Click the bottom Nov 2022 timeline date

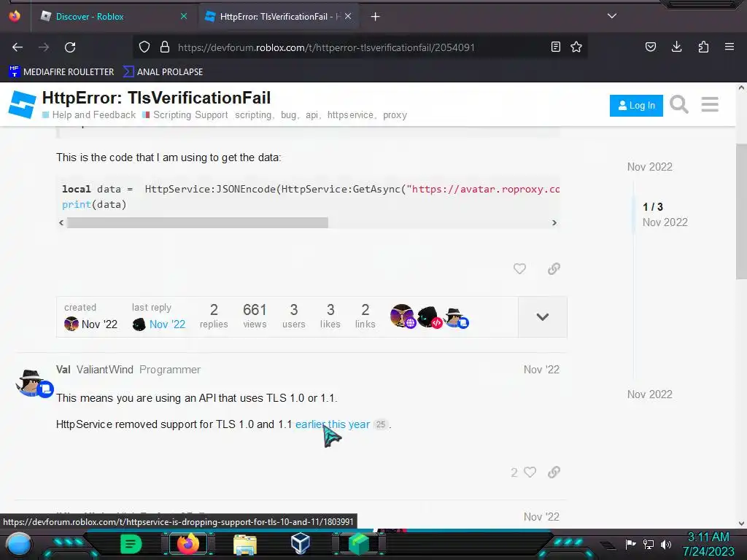coord(650,394)
